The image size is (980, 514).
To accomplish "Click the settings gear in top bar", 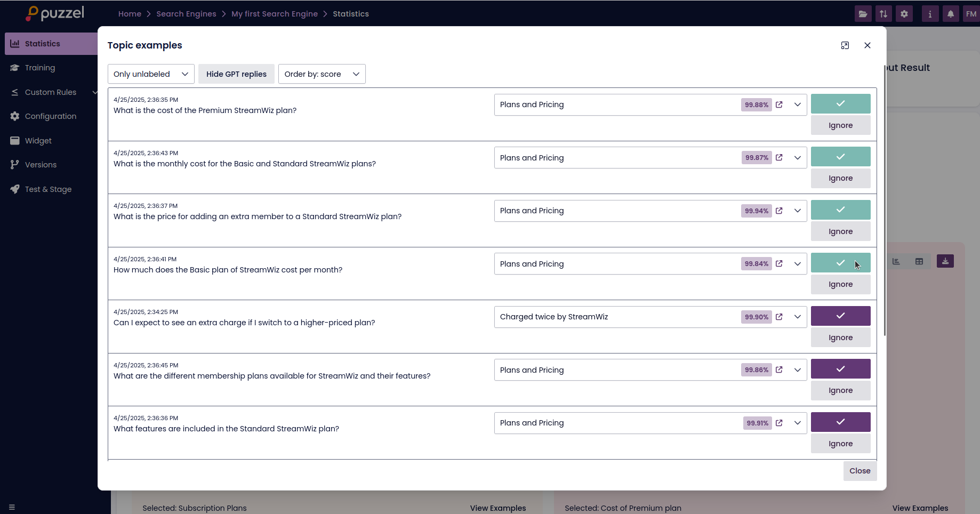I will (x=904, y=14).
